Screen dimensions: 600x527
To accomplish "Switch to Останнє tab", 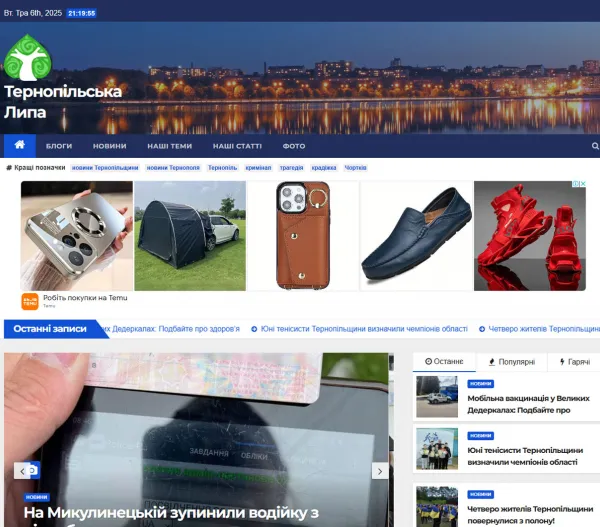I will tap(444, 362).
